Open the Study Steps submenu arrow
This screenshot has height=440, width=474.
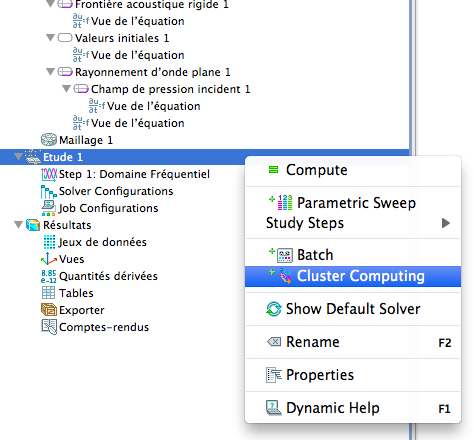446,223
